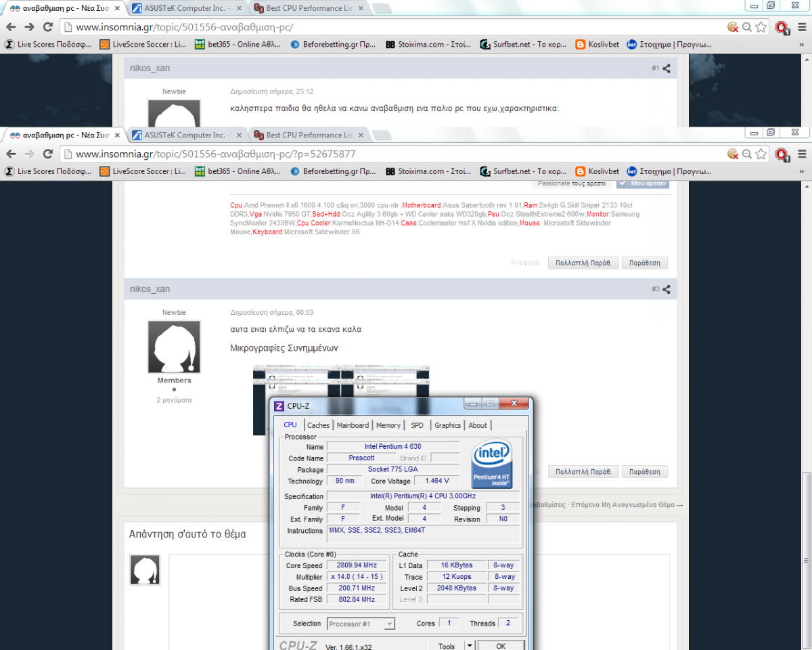The height and width of the screenshot is (650, 812).
Task: Click the avatar beside the reply box
Action: click(x=145, y=570)
